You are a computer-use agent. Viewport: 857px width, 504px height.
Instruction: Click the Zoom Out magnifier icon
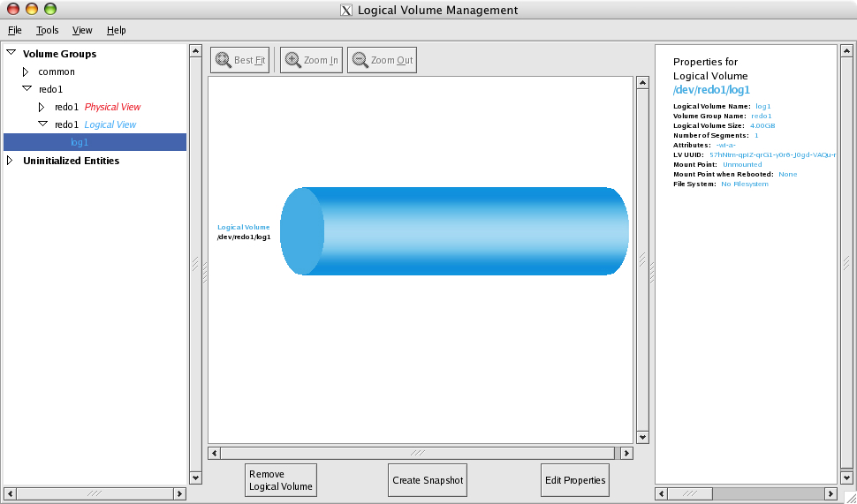pos(360,60)
